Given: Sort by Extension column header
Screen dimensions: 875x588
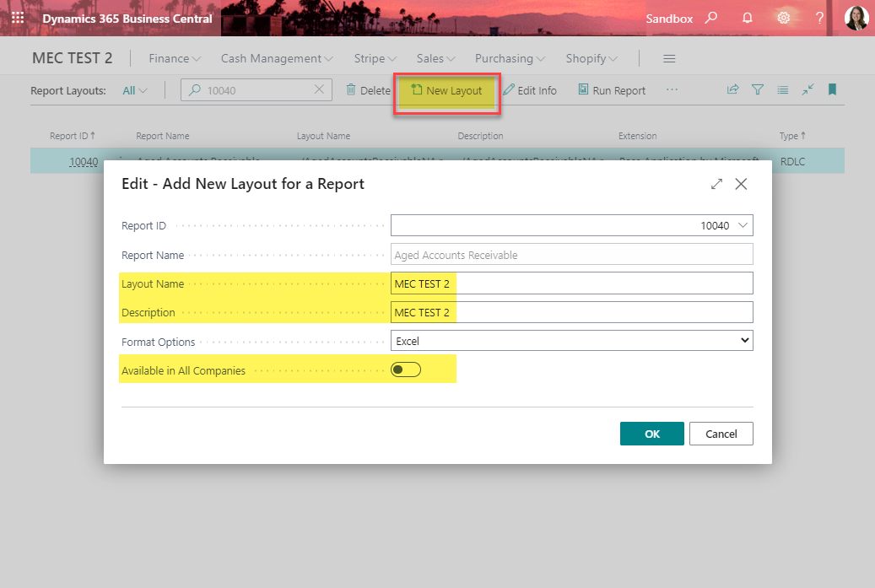Looking at the screenshot, I should tap(637, 136).
